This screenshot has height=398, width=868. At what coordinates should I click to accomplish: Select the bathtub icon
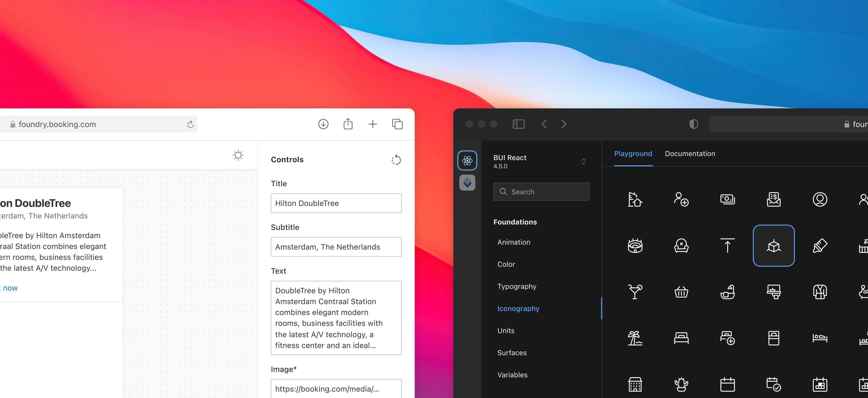click(727, 292)
